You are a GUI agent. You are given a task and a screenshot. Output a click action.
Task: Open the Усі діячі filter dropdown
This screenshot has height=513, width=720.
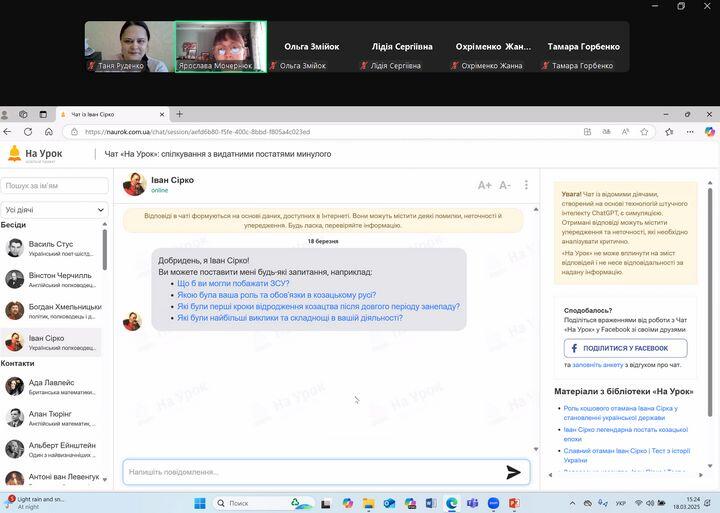click(x=54, y=210)
